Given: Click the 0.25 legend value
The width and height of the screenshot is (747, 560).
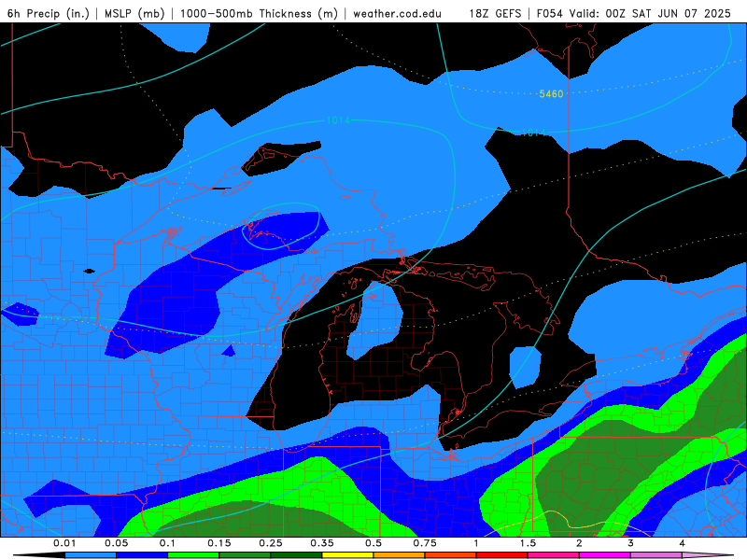Looking at the screenshot, I should pos(271,543).
